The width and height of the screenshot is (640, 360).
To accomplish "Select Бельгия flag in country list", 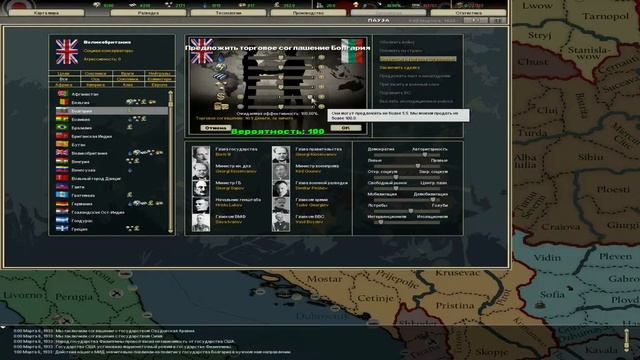I will coord(62,102).
